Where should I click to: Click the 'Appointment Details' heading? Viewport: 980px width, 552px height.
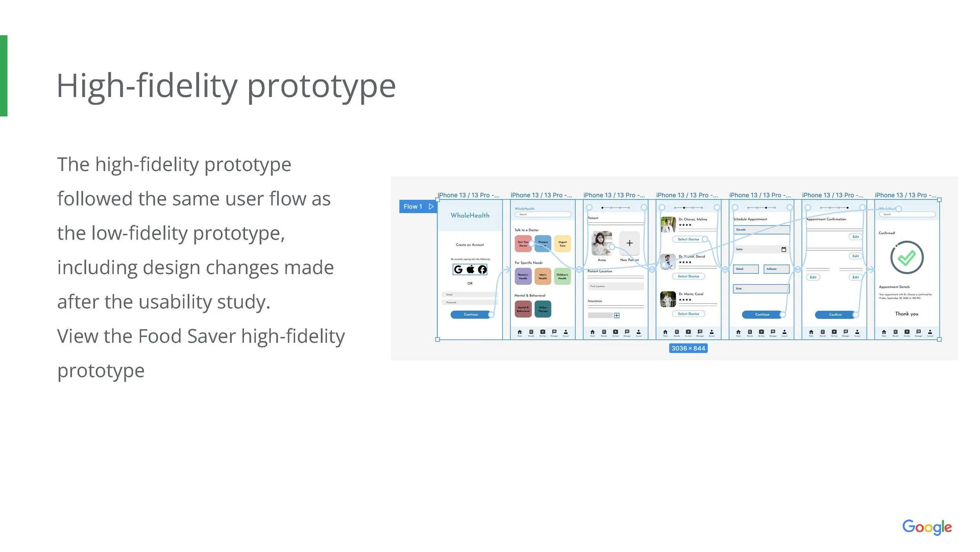[x=894, y=287]
